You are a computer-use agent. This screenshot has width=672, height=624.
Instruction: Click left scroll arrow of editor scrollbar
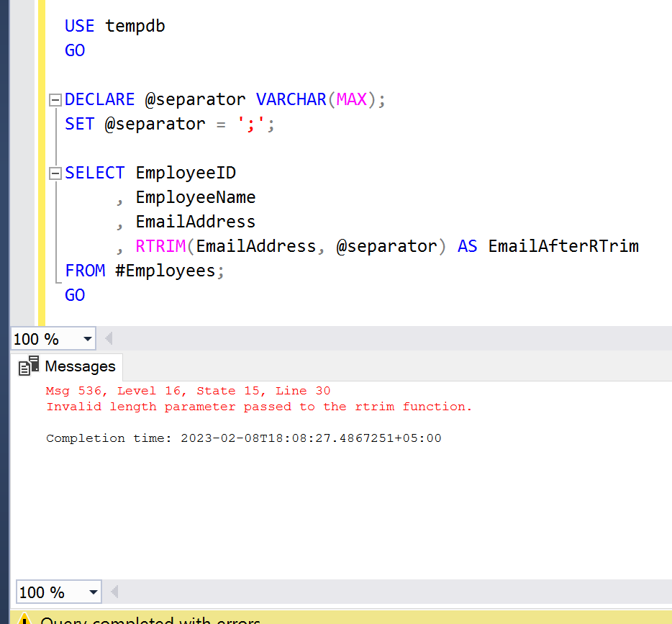(x=109, y=338)
